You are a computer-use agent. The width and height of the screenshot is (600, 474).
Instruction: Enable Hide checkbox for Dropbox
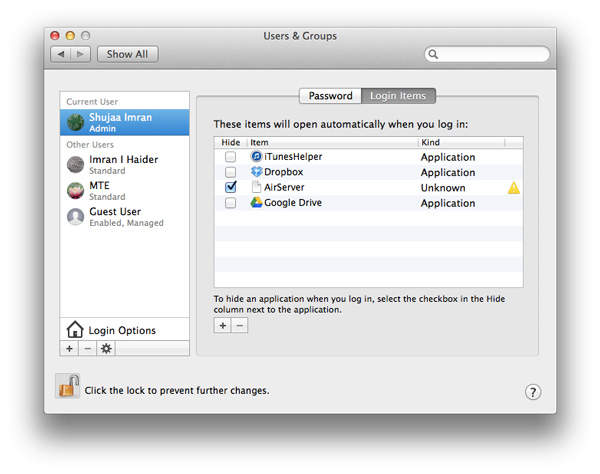(230, 172)
